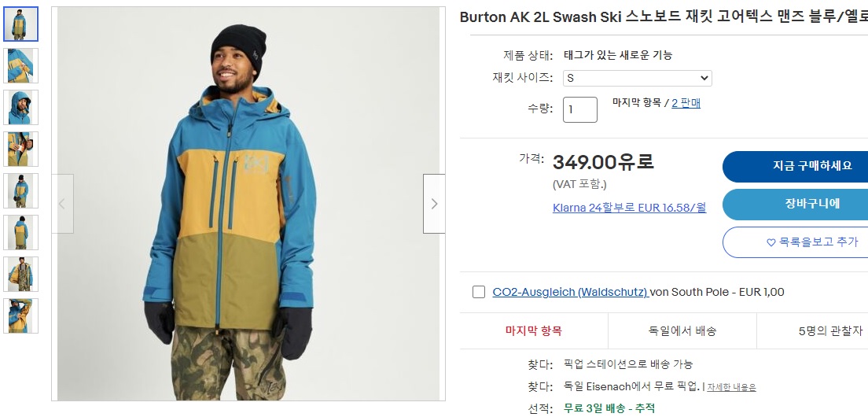The width and height of the screenshot is (868, 417).
Task: Open the jacket size dropdown
Action: click(637, 78)
